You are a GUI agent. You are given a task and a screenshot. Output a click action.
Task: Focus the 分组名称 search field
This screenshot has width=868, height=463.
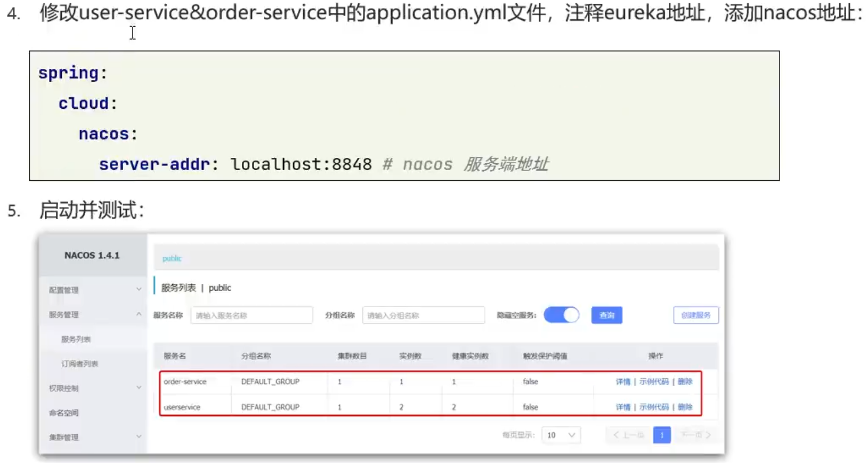424,315
